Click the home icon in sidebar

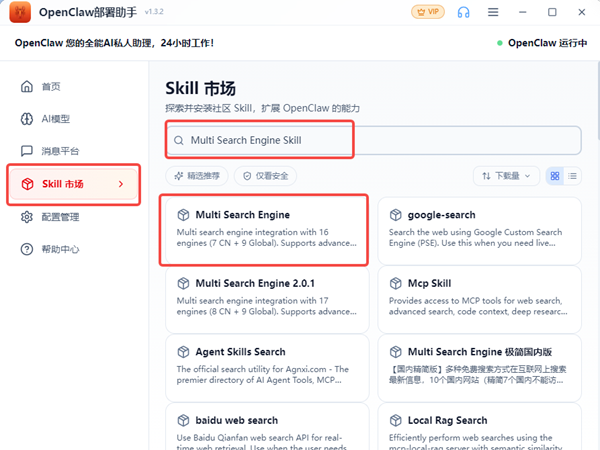pos(27,86)
